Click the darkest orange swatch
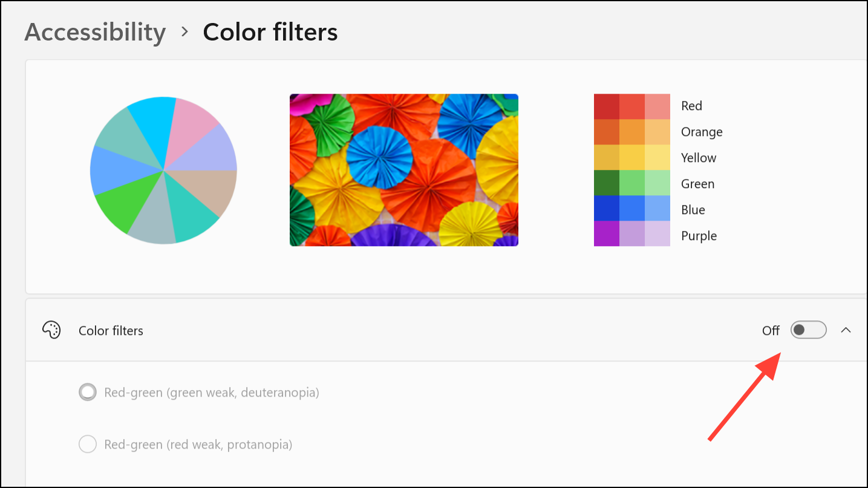This screenshot has width=868, height=488. point(607,132)
